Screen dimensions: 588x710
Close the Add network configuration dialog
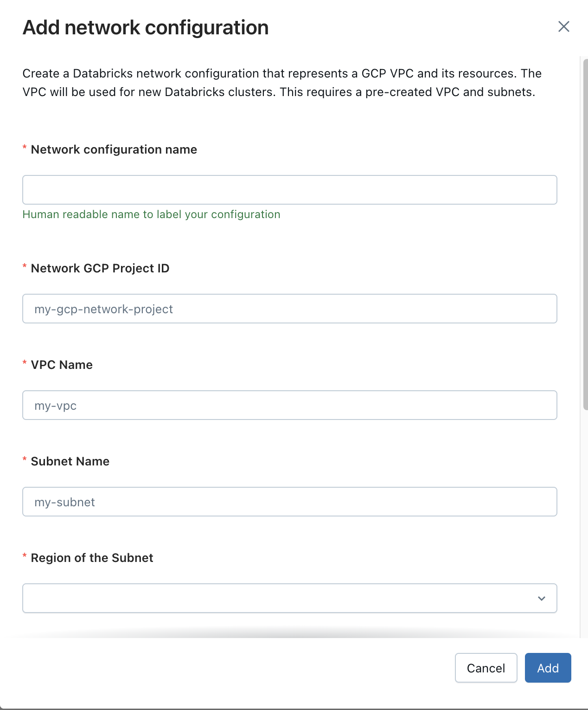563,26
